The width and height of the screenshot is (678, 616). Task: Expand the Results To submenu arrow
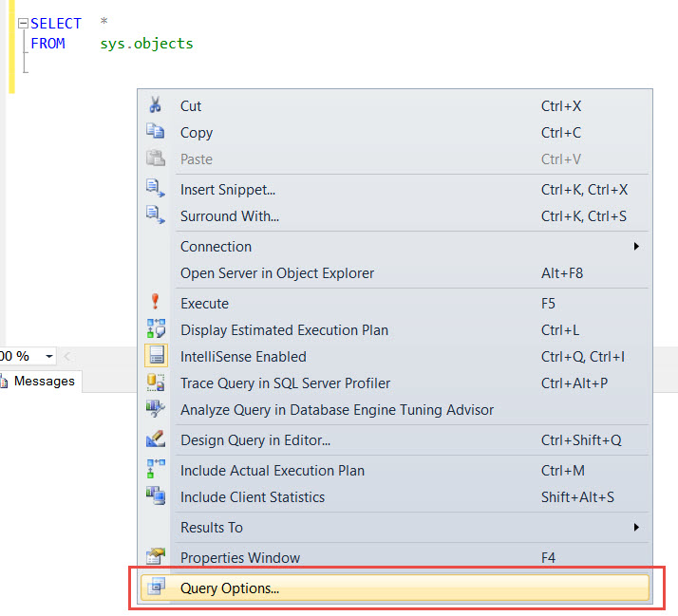point(636,528)
